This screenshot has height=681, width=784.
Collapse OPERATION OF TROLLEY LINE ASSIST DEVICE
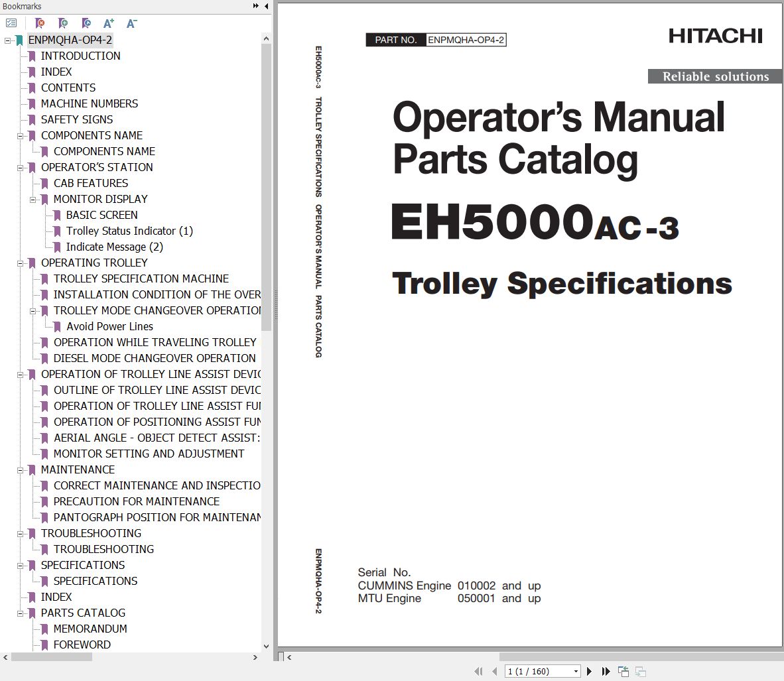point(20,375)
